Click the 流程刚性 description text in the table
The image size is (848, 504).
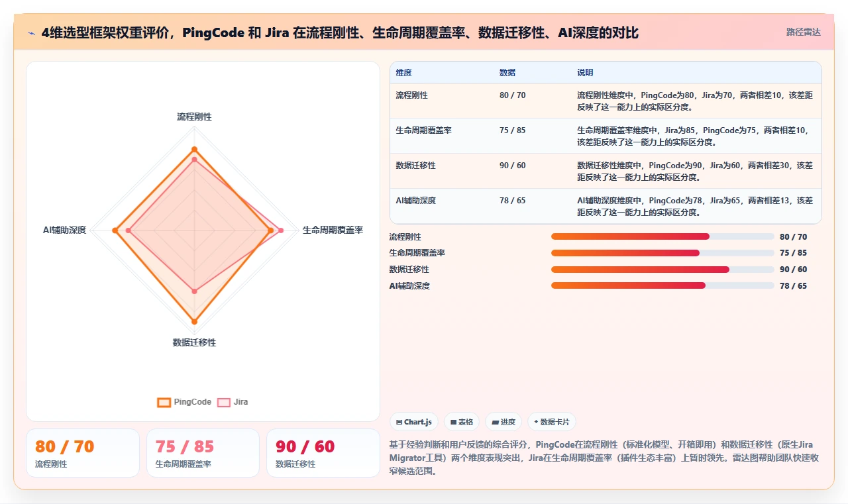(695, 101)
